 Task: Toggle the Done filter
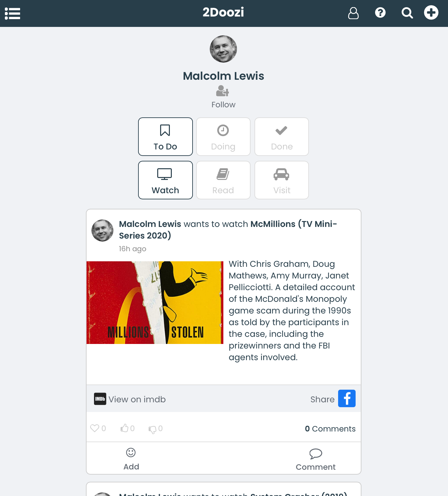282,136
